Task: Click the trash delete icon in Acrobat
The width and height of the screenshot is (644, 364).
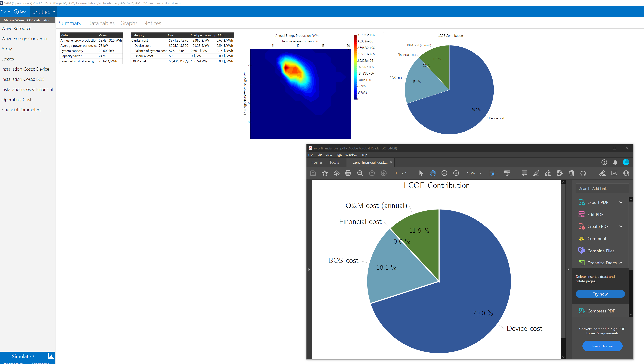Action: (572, 173)
